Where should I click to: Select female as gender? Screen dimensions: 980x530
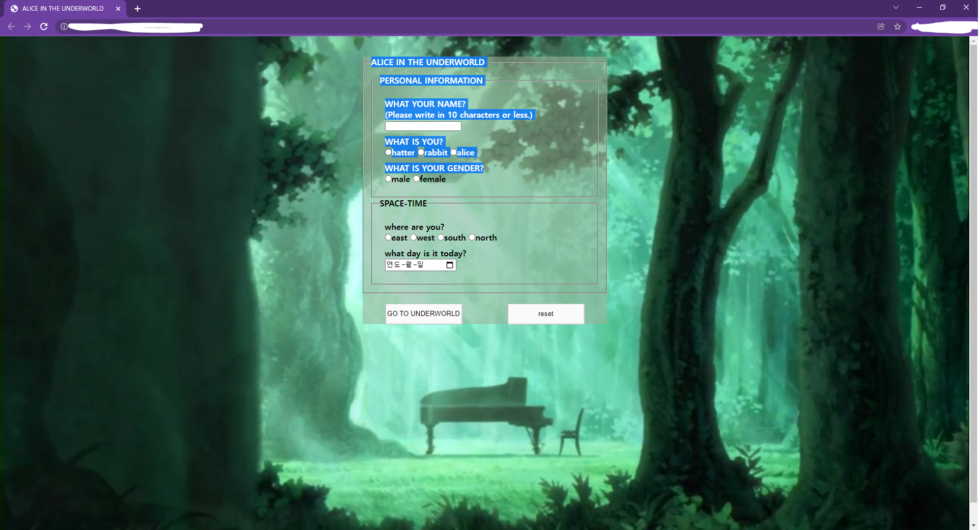(417, 178)
